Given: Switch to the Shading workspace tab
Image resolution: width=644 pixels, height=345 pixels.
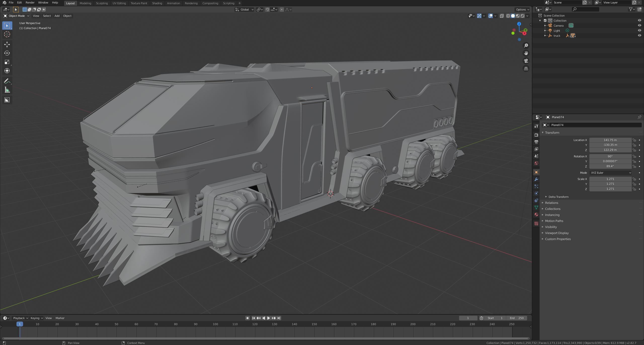Looking at the screenshot, I should point(157,3).
